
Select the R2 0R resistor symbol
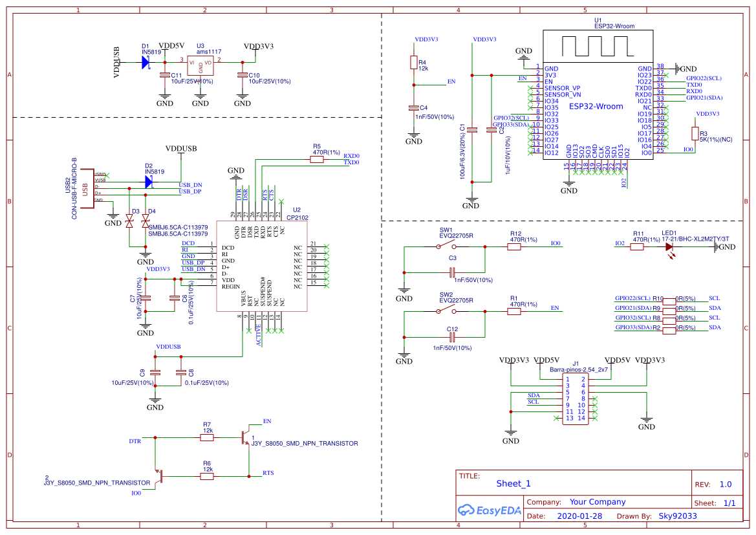tap(669, 331)
